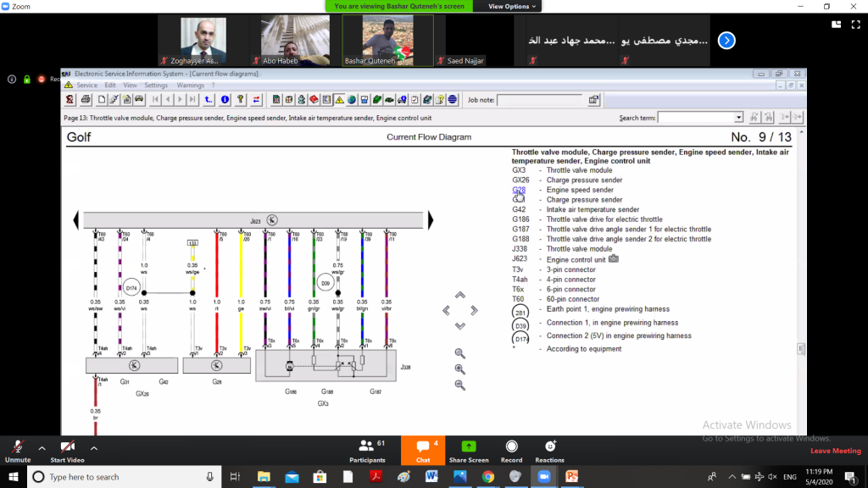Select Abo Habeb's video thumbnail
The image size is (868, 488).
pyautogui.click(x=296, y=41)
